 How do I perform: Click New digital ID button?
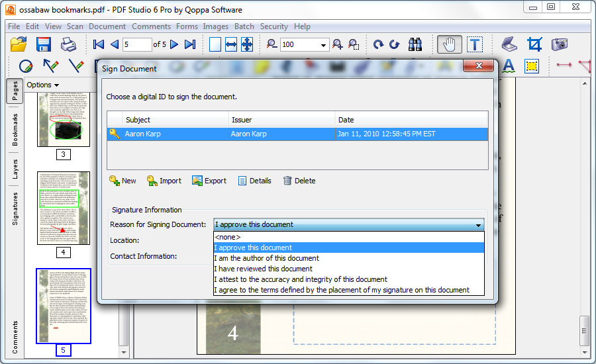click(123, 181)
